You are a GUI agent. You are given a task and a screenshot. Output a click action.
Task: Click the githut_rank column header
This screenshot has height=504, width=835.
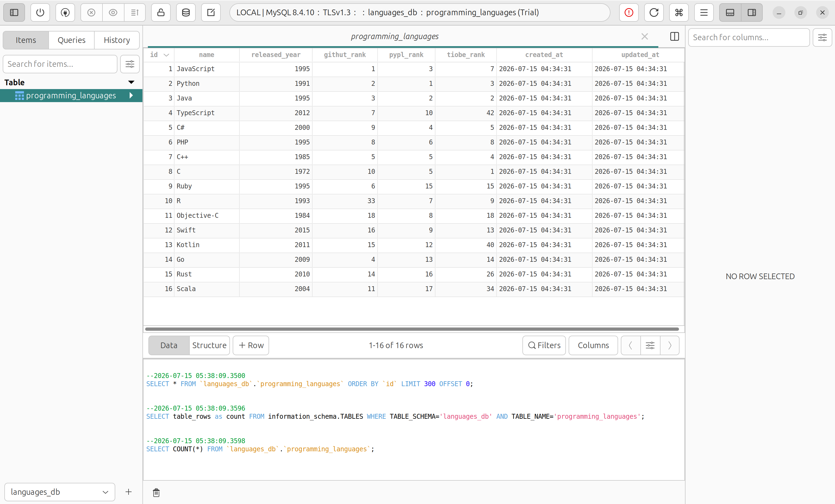(x=345, y=55)
